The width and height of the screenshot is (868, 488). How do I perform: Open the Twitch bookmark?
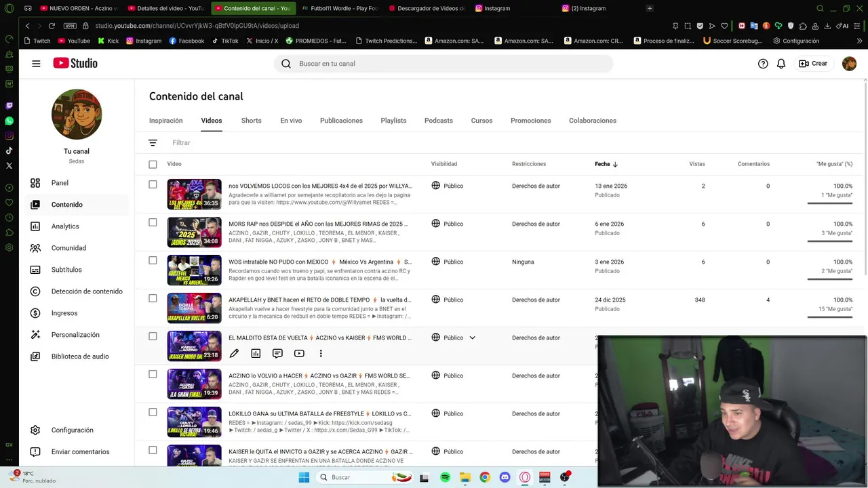[37, 41]
